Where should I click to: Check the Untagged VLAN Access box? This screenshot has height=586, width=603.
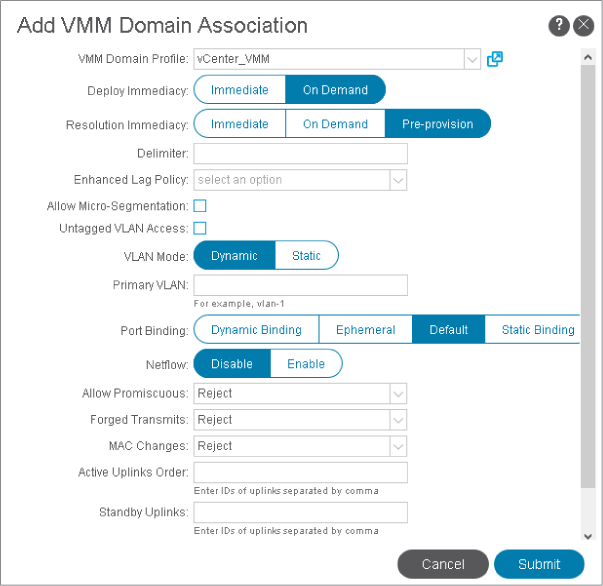point(200,228)
